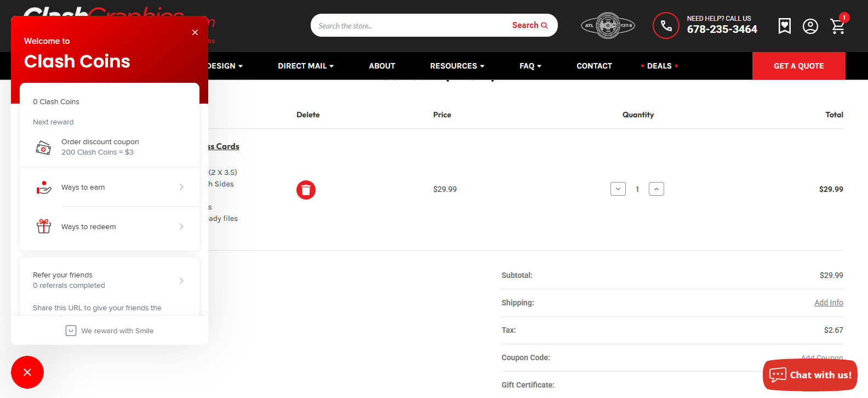Click the red rewards launcher close button
This screenshot has width=868, height=398.
(x=27, y=372)
